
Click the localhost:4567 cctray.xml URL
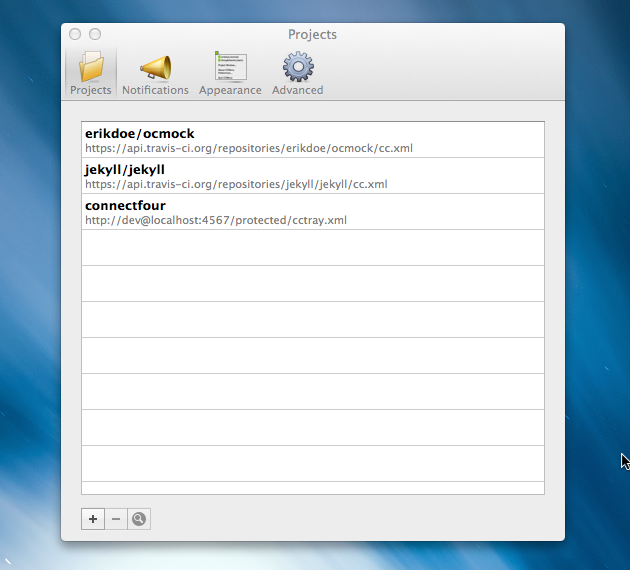click(x=216, y=220)
